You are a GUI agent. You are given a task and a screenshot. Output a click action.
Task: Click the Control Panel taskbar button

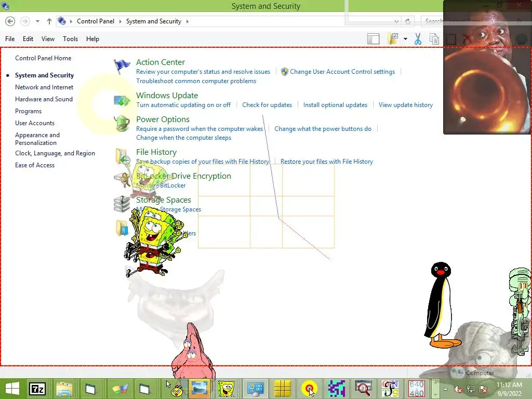[x=255, y=389]
